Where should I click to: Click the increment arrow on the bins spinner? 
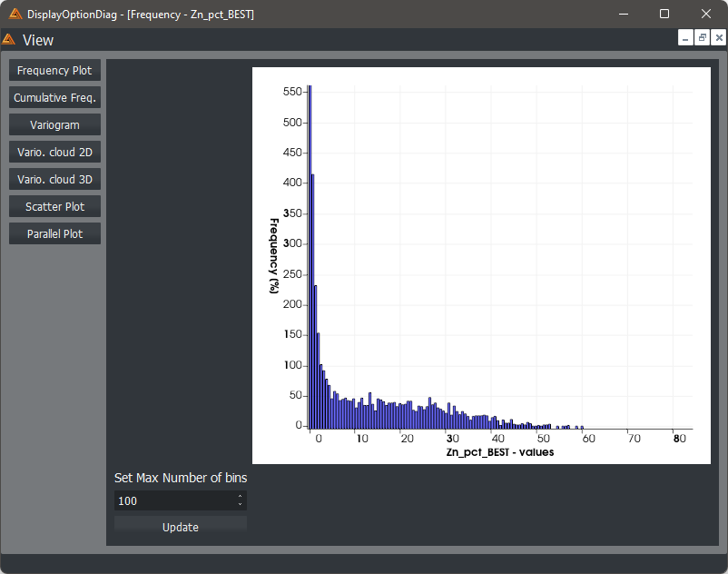(x=239, y=498)
